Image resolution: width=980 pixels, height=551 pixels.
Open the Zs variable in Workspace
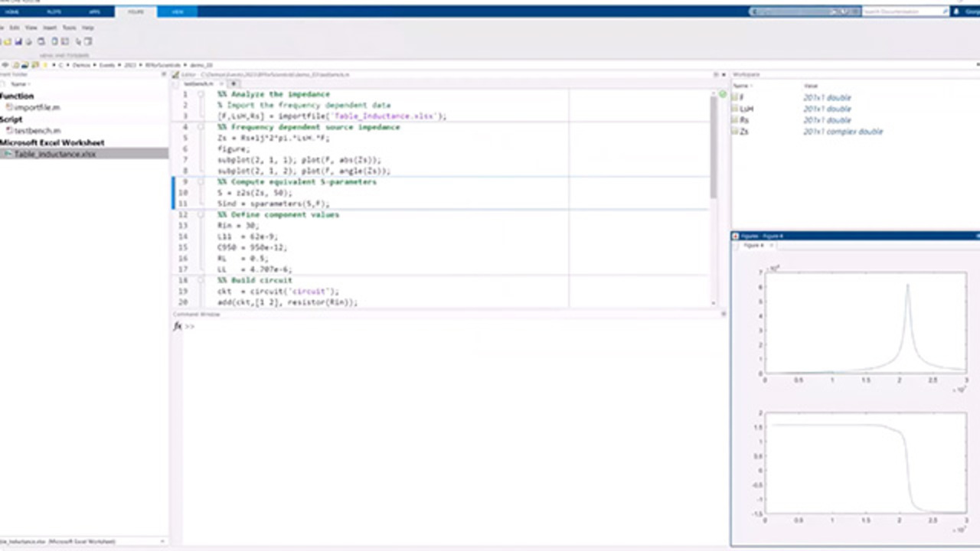point(744,132)
